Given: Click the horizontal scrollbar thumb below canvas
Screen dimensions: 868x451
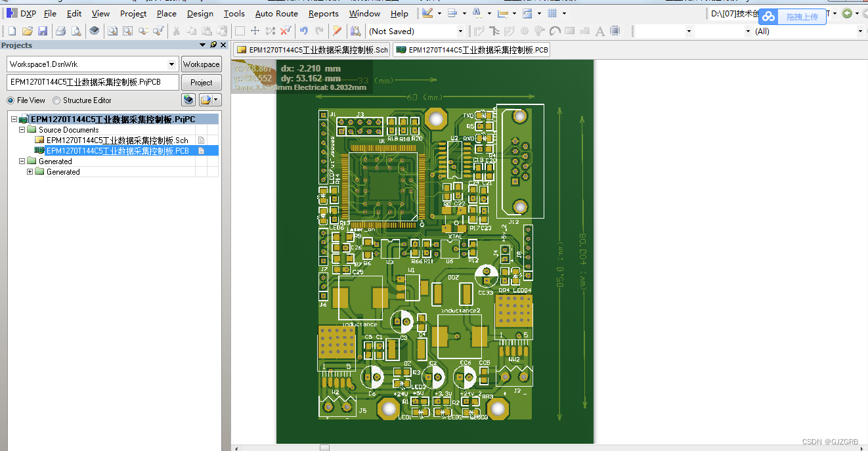Looking at the screenshot, I should pyautogui.click(x=324, y=448).
